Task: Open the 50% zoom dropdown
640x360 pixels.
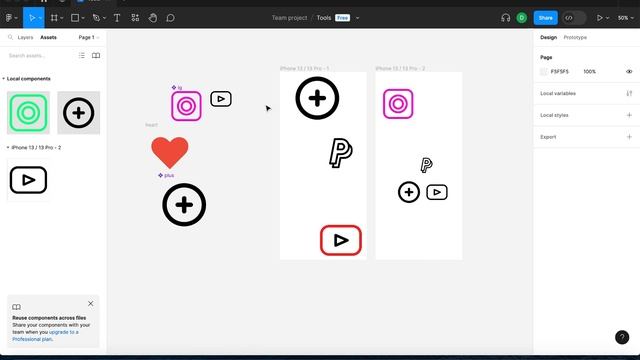Action: [625, 18]
